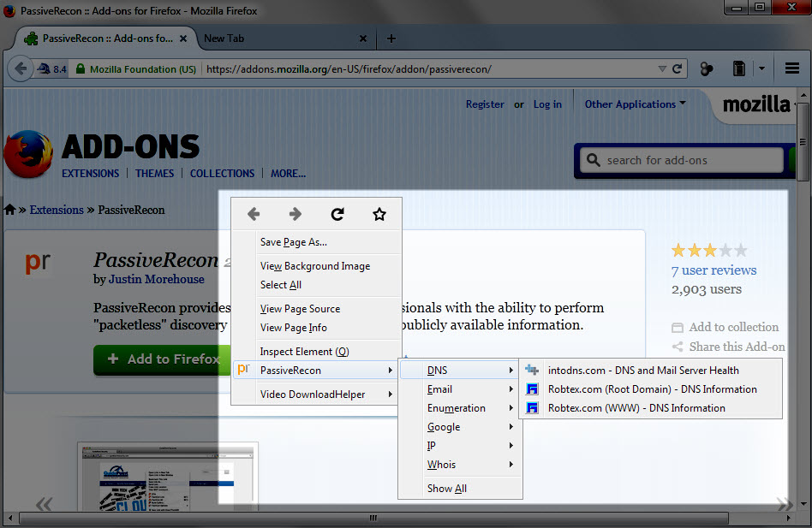Choose View Page Source
This screenshot has width=812, height=528.
[x=316, y=309]
